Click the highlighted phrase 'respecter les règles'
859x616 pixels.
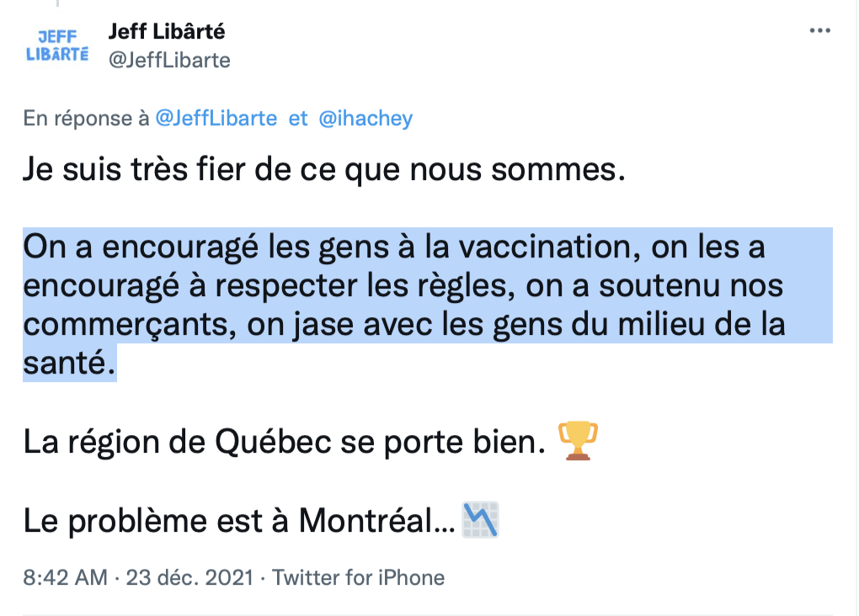click(x=365, y=286)
